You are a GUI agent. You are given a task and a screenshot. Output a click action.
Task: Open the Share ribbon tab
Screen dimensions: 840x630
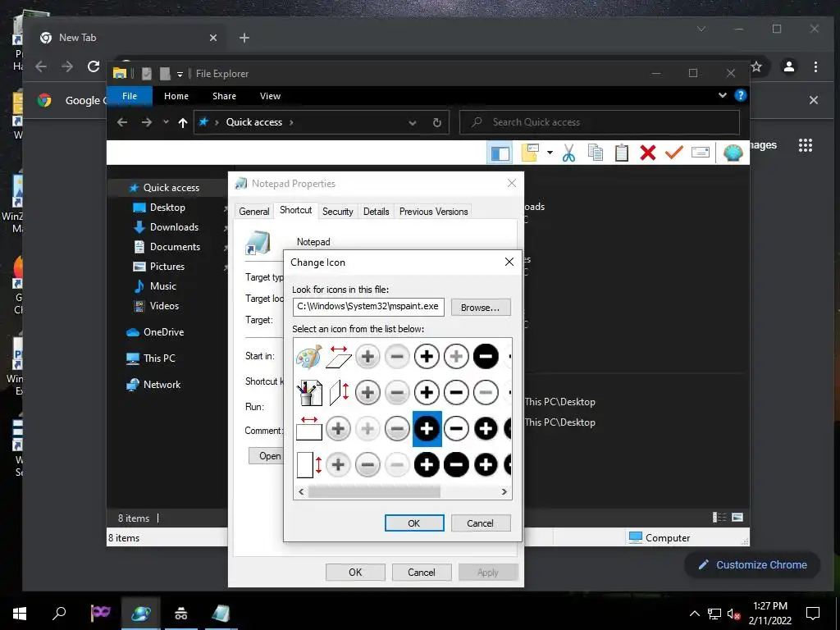tap(224, 96)
